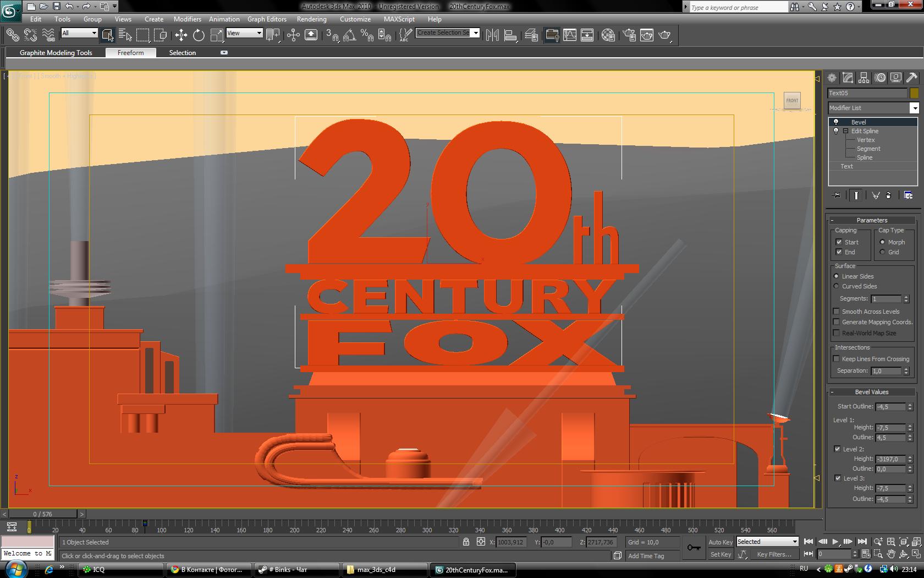The image size is (924, 578).
Task: Open Create Selection Set dropdown
Action: (476, 33)
